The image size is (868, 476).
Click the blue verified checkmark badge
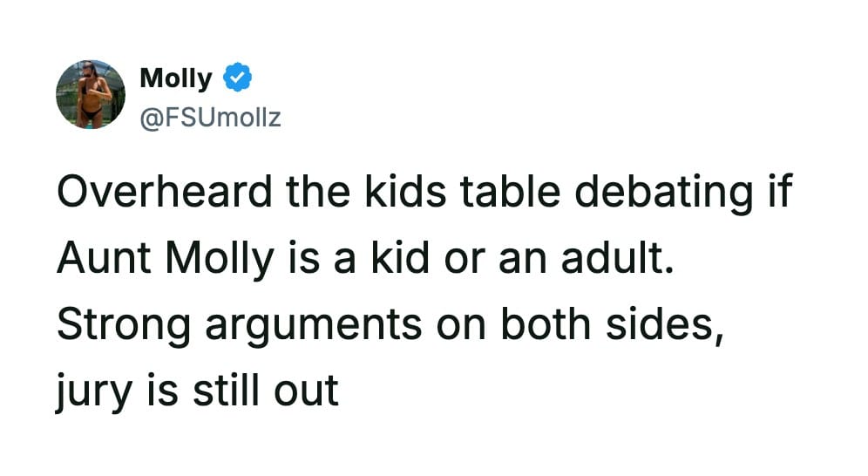pos(237,78)
